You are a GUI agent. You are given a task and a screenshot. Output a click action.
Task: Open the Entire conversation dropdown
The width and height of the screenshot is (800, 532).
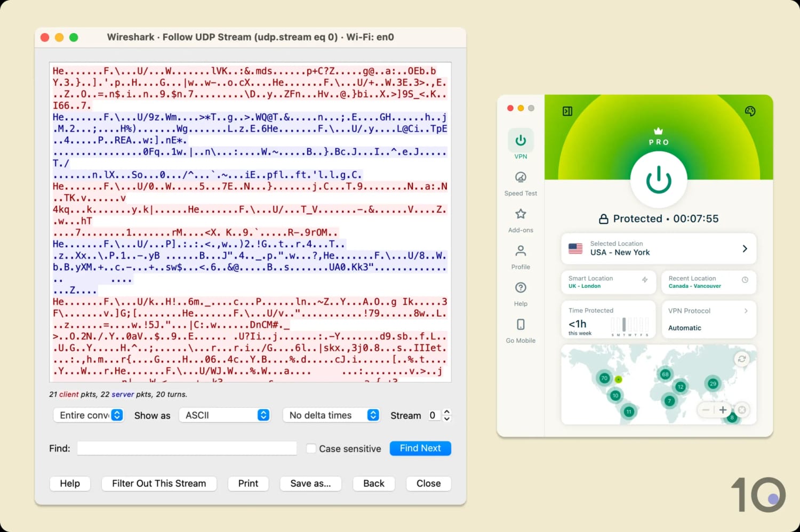pyautogui.click(x=89, y=415)
